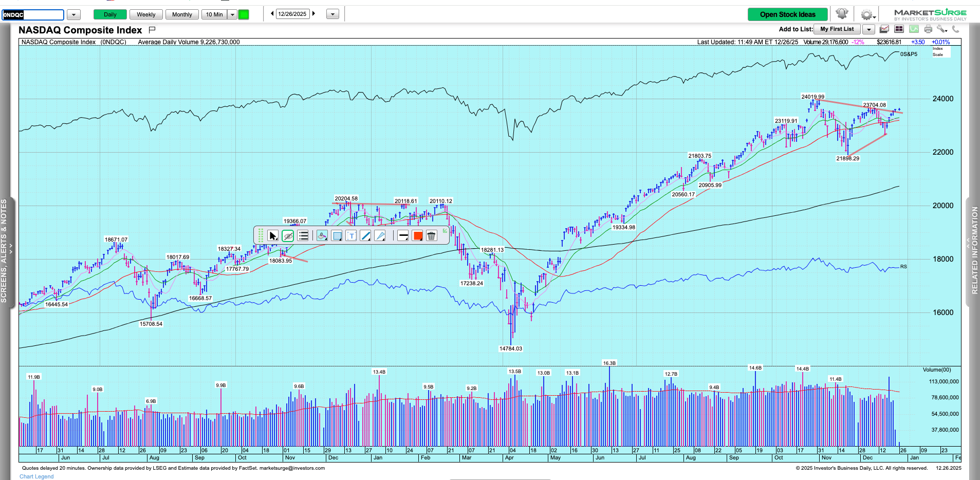Click the 15708.54 August low label
980x480 pixels.
151,324
